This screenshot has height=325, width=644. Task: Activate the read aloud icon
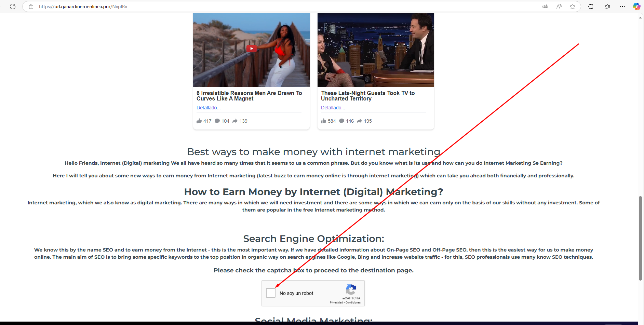tap(559, 6)
